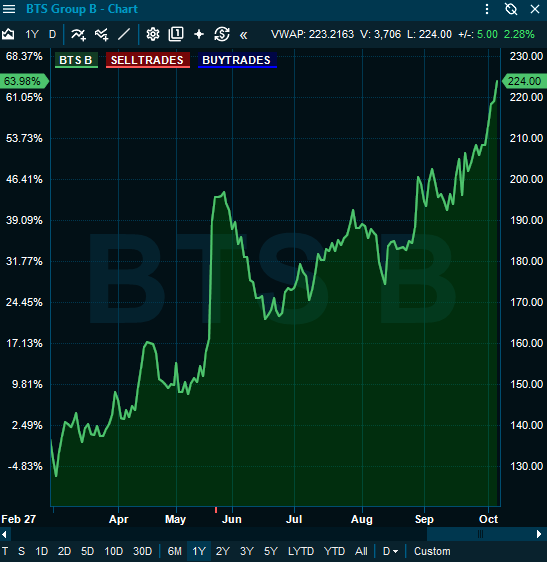Click the +/-: 5.00 change value

[x=478, y=34]
